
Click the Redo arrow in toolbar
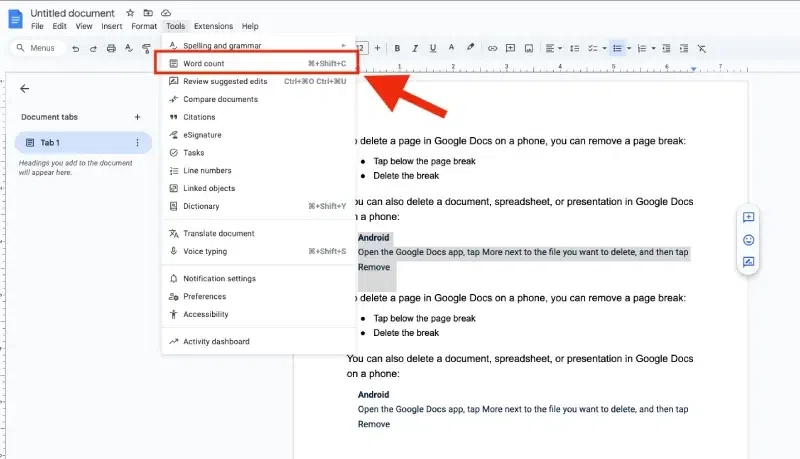coord(93,48)
